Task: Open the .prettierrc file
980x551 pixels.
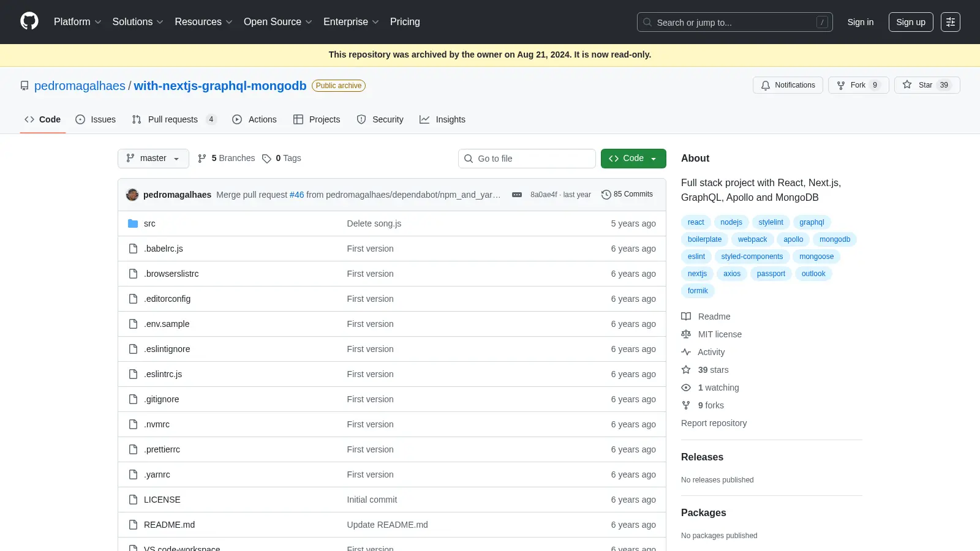Action: (162, 449)
